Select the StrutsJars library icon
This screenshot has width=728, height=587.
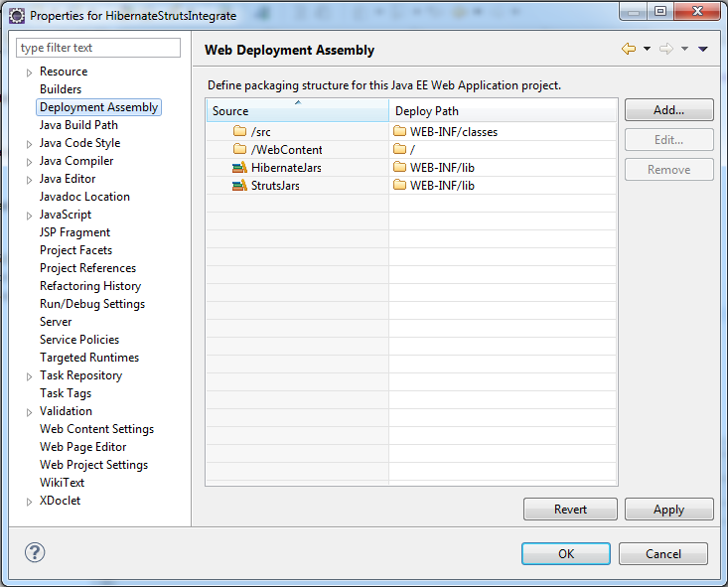pos(239,186)
